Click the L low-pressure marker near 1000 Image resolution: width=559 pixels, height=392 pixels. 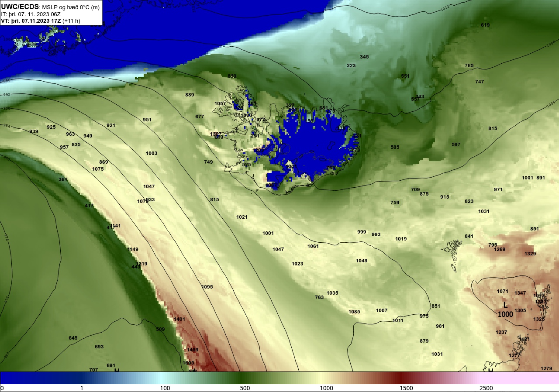pos(505,305)
